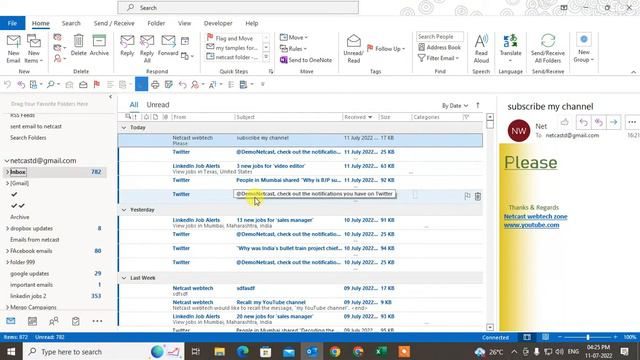
Task: Adjust the zoom slider
Action: coord(588,337)
